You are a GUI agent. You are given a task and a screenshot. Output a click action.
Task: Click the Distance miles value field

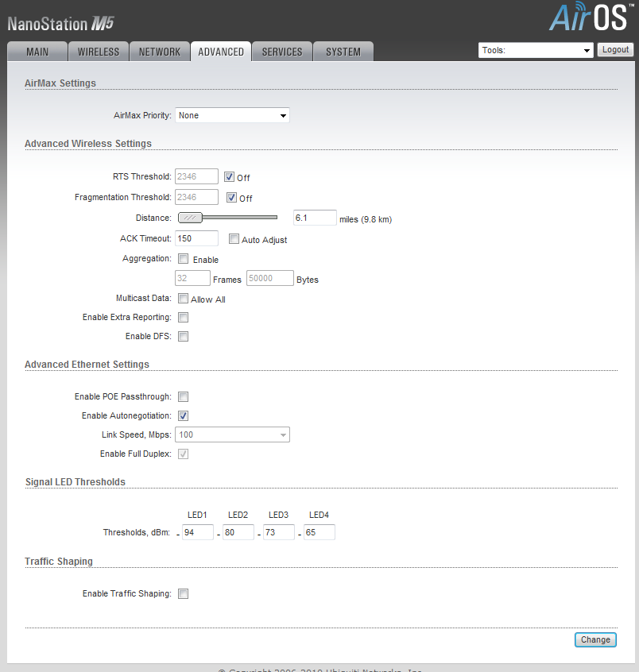(315, 218)
